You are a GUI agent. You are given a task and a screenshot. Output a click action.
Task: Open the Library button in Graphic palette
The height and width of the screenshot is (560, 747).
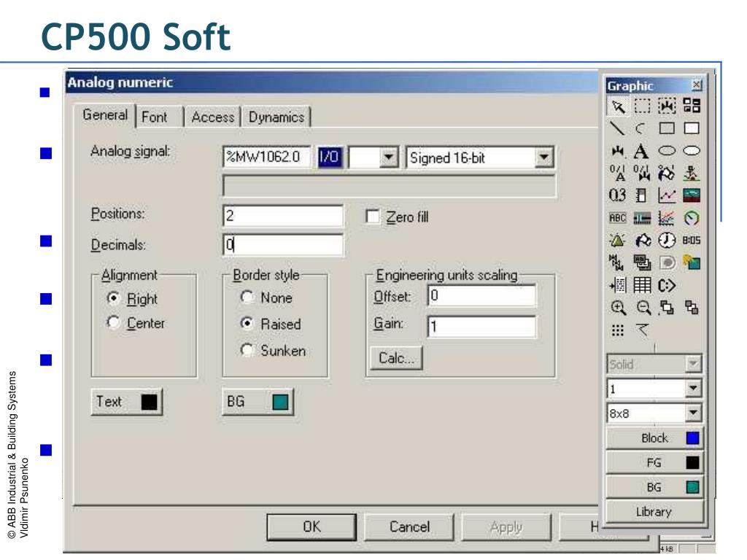pos(654,511)
